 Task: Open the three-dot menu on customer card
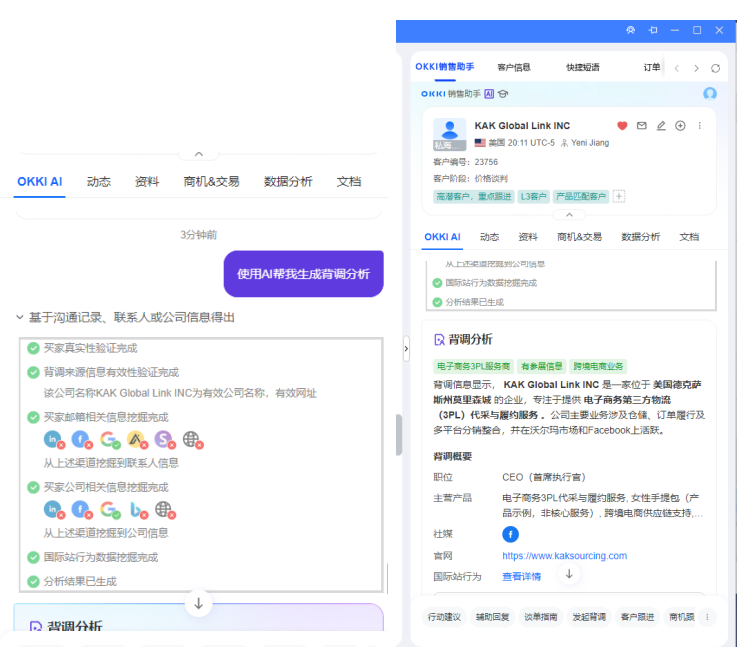700,126
